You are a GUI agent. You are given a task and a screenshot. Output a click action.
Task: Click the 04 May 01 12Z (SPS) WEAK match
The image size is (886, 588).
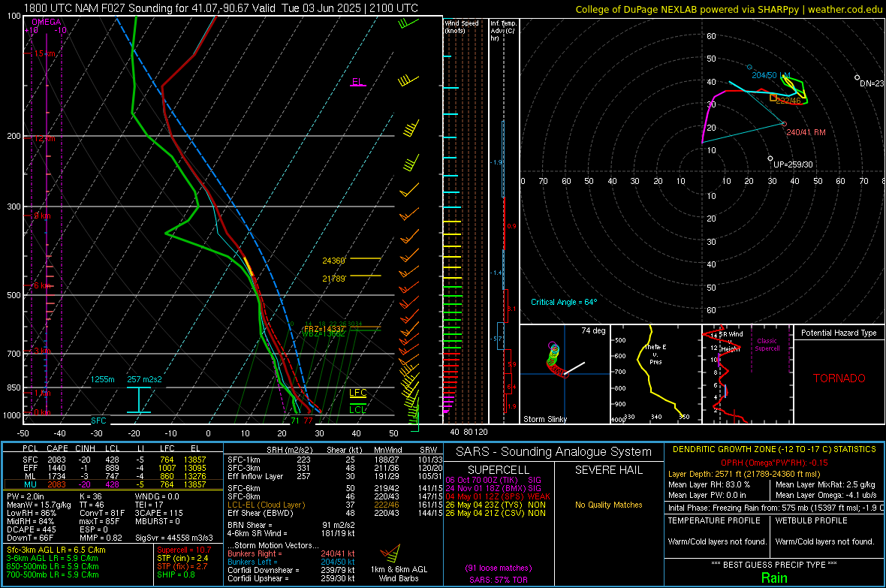[498, 497]
